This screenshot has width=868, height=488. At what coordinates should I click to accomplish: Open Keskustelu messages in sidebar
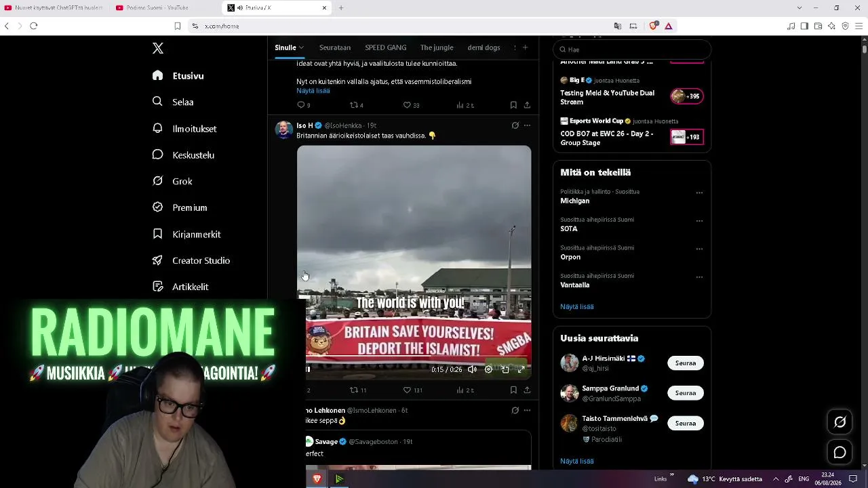[x=183, y=155]
